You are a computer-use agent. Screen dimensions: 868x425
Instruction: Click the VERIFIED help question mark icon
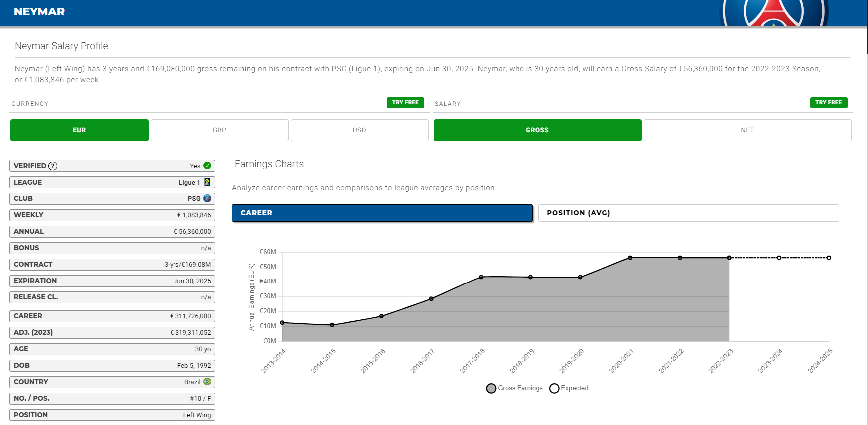tap(53, 166)
